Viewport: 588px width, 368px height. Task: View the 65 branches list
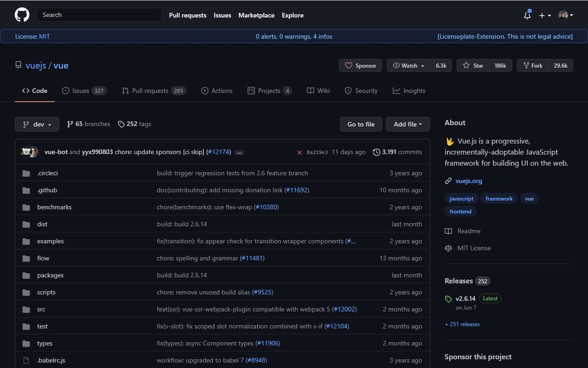[89, 124]
